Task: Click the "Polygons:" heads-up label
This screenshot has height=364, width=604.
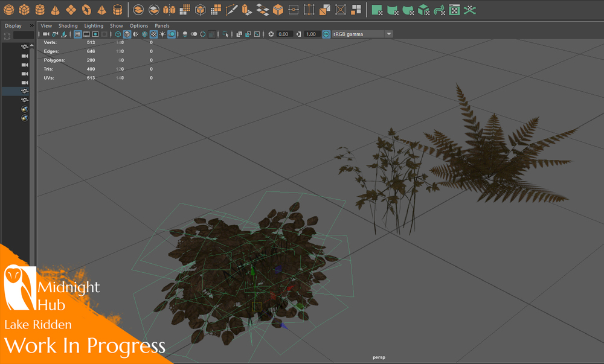Action: point(54,60)
